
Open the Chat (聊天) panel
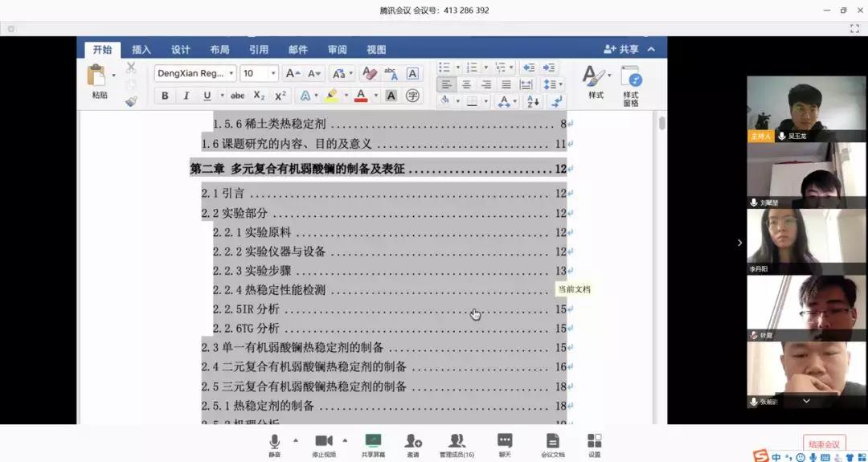505,444
